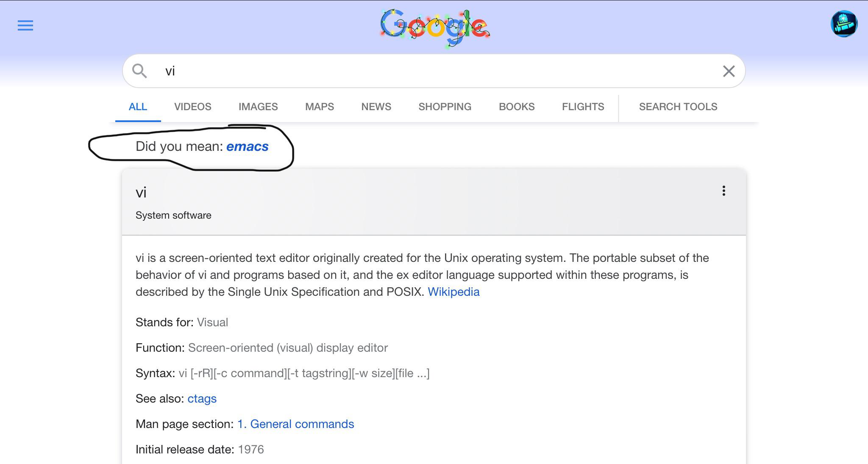Viewport: 868px width, 464px height.
Task: Click the search magnifier icon
Action: (140, 70)
